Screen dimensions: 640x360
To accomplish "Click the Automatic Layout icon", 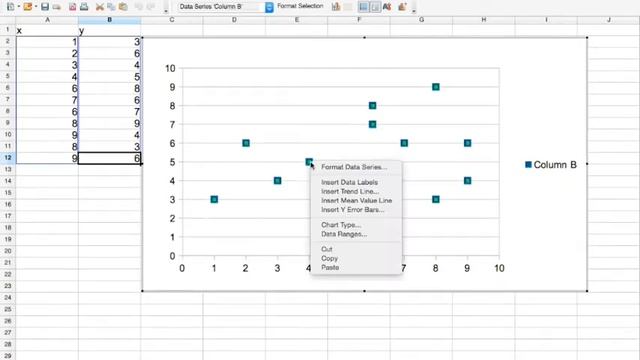I will (x=402, y=7).
